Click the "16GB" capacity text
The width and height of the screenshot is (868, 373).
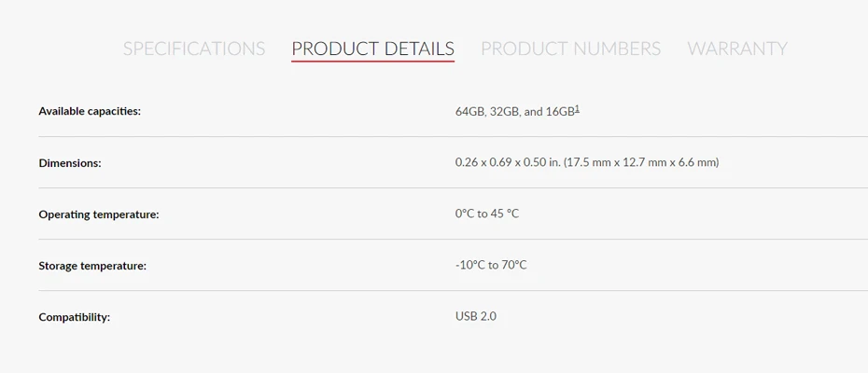pos(560,112)
